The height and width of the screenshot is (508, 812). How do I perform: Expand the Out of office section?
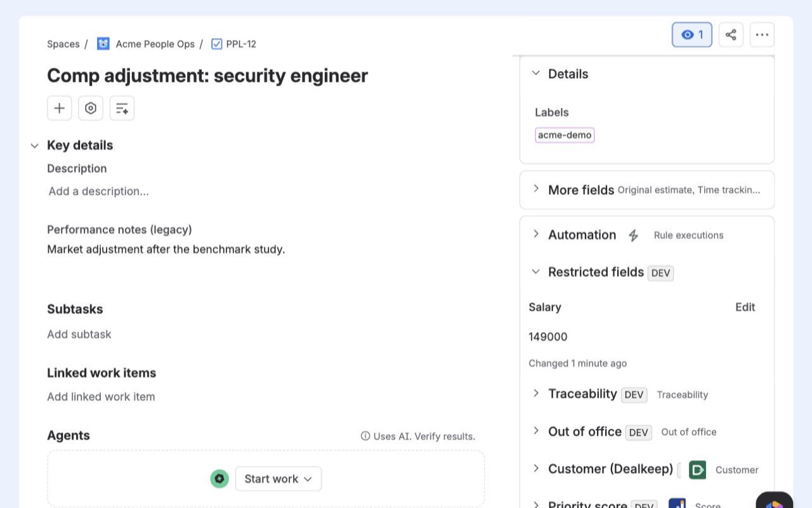536,431
